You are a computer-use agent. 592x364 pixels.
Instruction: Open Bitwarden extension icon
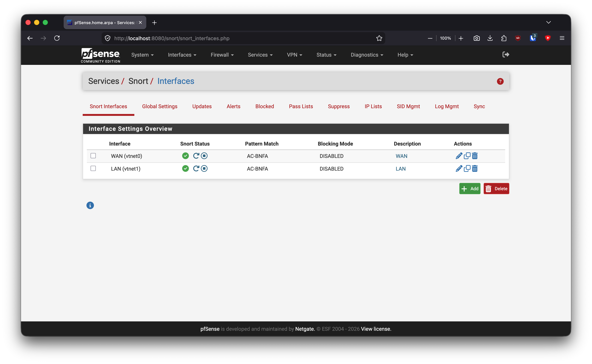[x=533, y=38]
